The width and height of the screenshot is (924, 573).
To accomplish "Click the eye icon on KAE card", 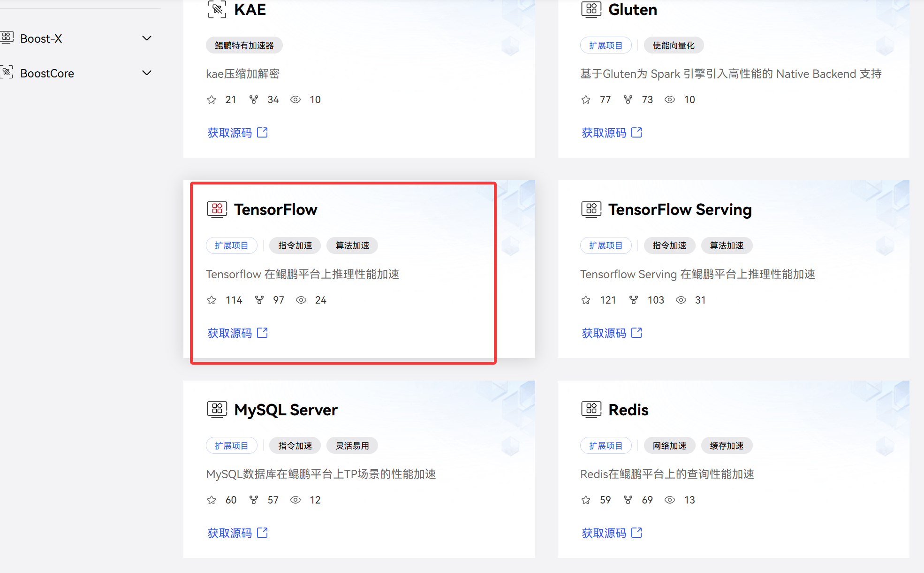I will (x=295, y=100).
